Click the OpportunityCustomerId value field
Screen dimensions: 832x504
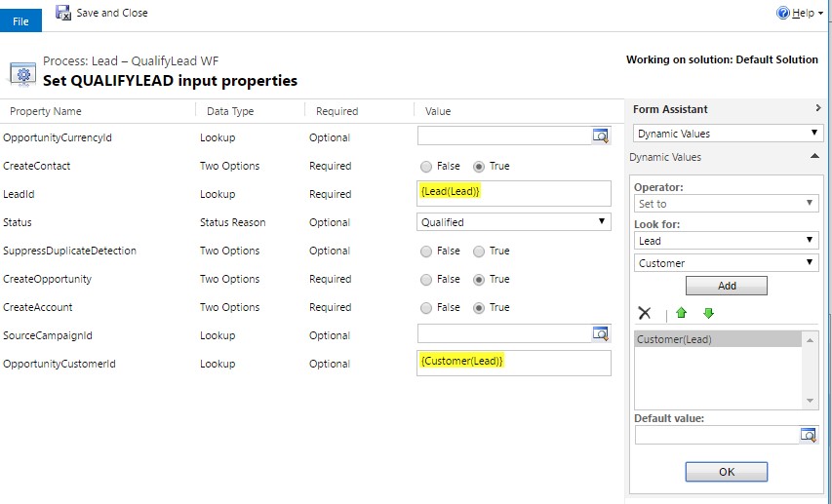[513, 363]
